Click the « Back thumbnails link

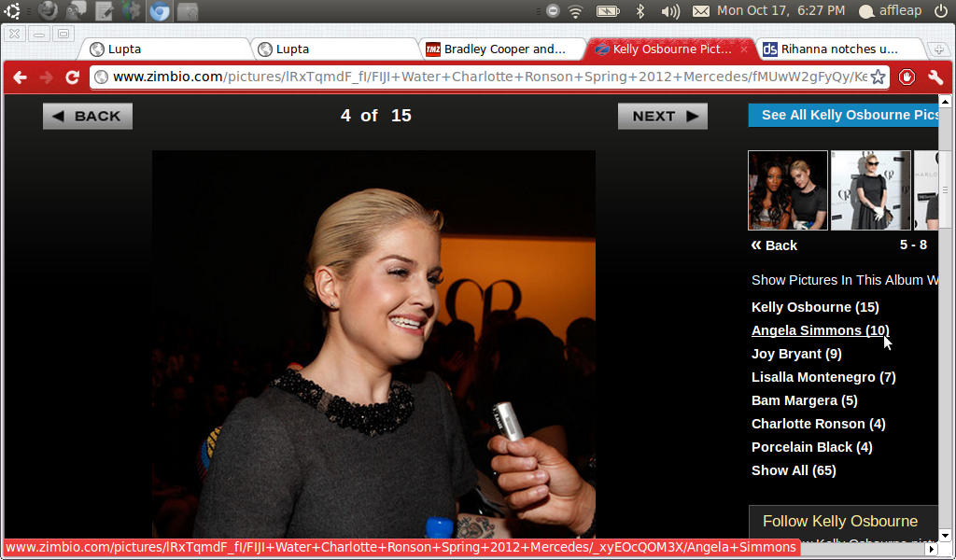tap(774, 245)
